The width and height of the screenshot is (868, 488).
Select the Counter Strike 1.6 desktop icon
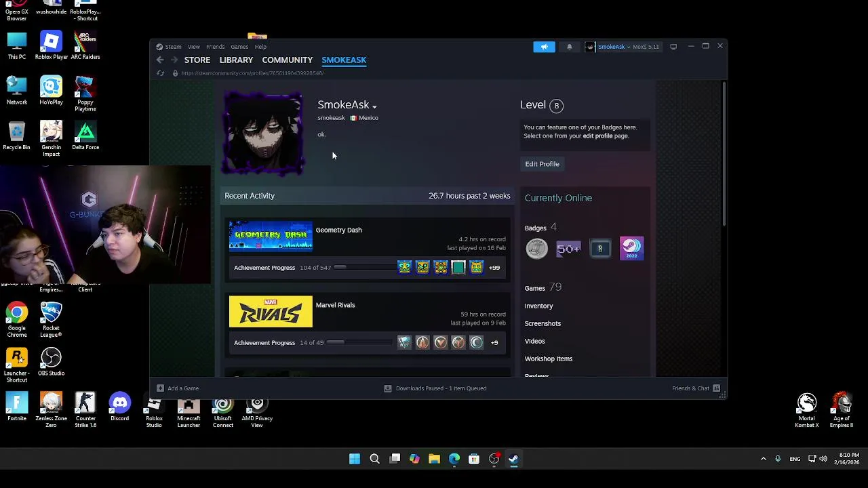(x=85, y=410)
